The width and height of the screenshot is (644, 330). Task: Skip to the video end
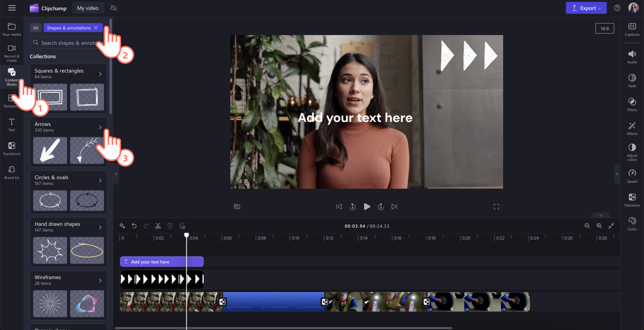pyautogui.click(x=394, y=207)
